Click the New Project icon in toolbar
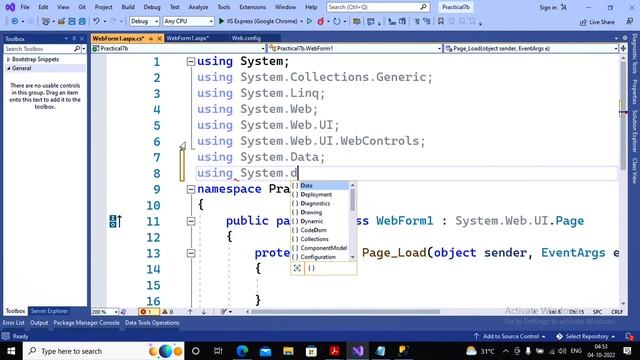640x360 pixels. 46,21
